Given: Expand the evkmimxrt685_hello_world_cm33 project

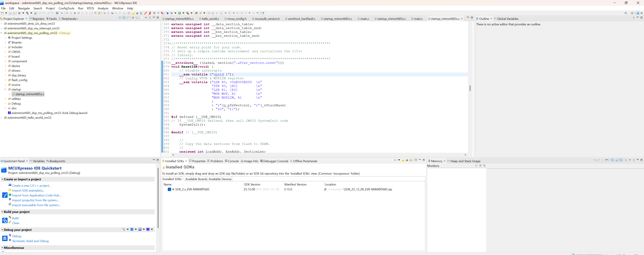Looking at the screenshot, I should tap(2, 118).
